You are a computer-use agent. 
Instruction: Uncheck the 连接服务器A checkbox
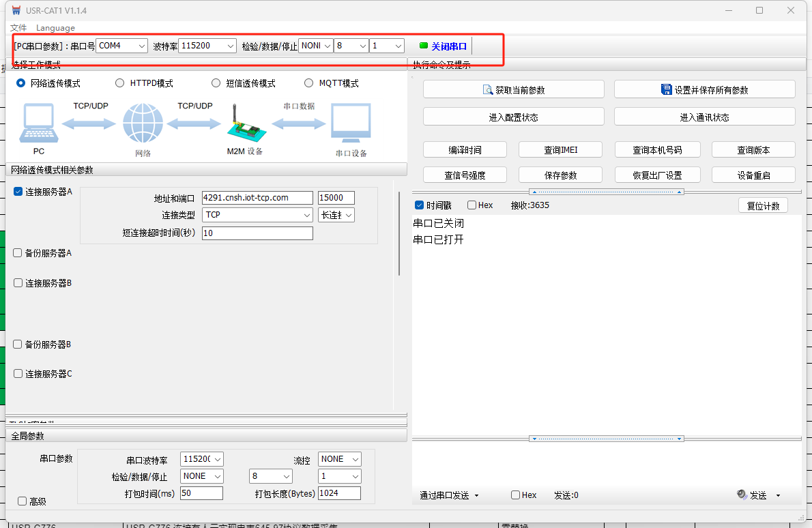(18, 192)
